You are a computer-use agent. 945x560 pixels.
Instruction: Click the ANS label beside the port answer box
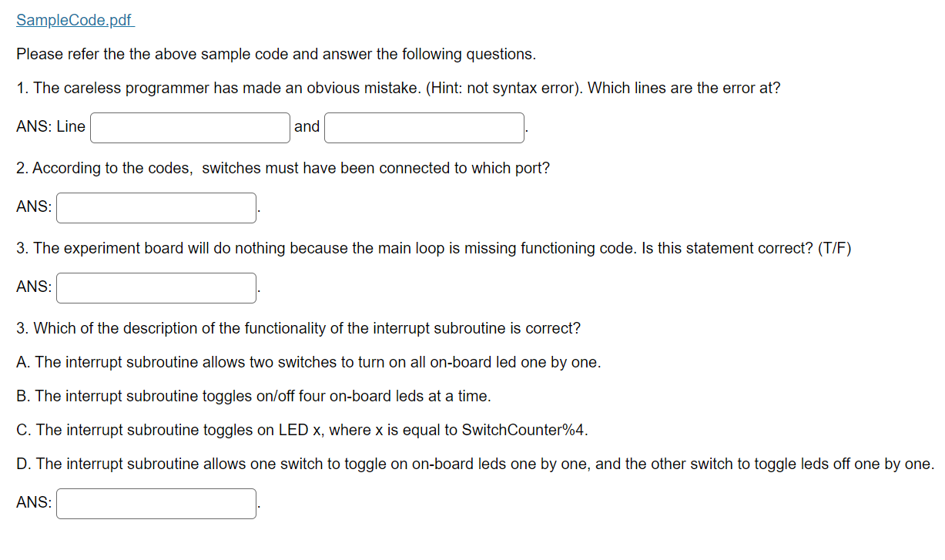32,206
